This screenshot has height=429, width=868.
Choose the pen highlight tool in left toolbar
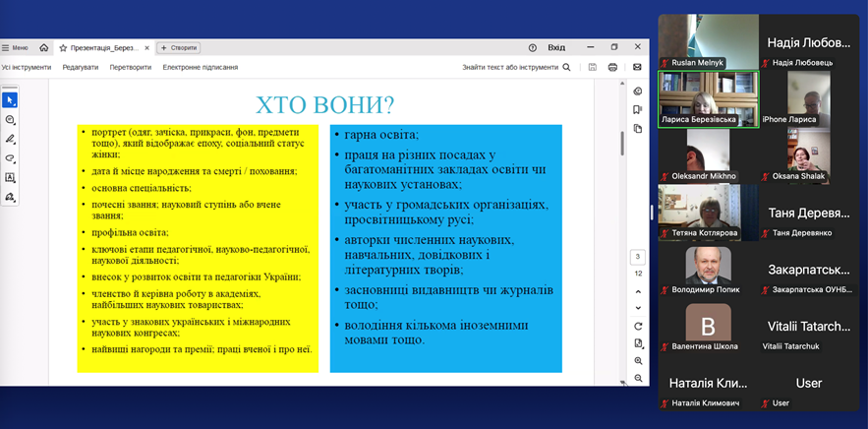pos(10,139)
